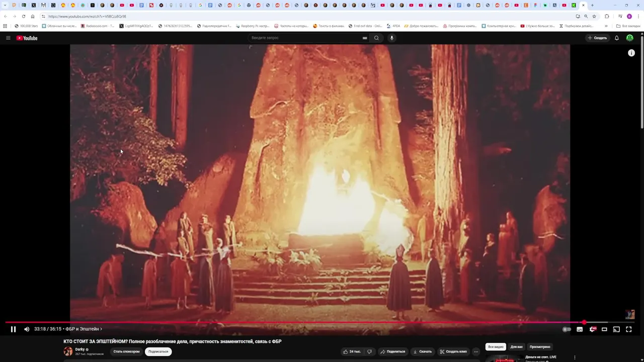The height and width of the screenshot is (362, 644).
Task: Select the 'Просмотрено' chip
Action: pos(540,346)
